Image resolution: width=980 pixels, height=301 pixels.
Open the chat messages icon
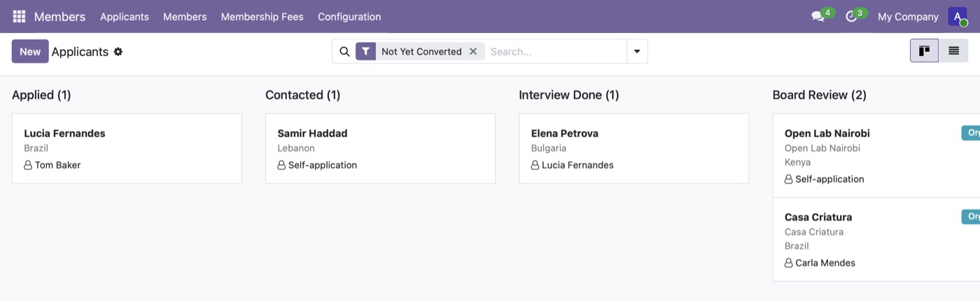tap(818, 16)
